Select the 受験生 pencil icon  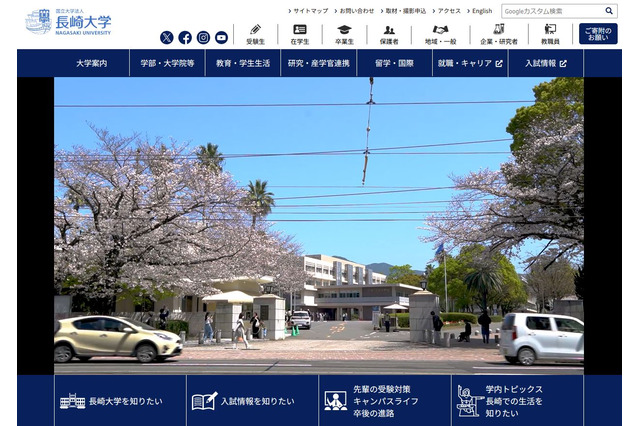coord(255,30)
